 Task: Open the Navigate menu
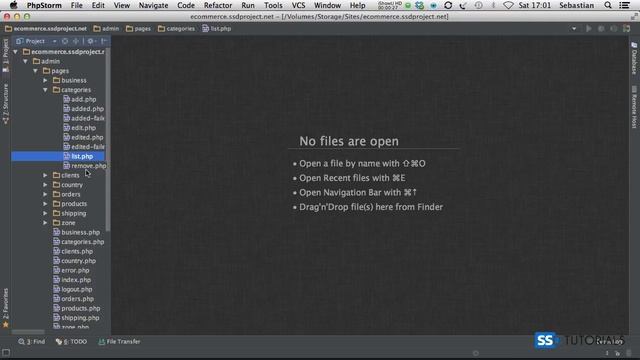pos(153,5)
